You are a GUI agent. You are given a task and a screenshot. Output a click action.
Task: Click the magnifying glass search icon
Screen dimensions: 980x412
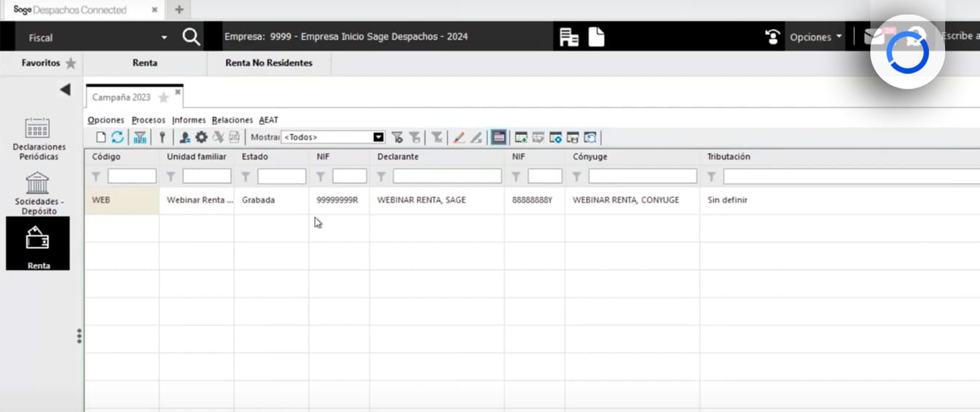click(x=191, y=37)
